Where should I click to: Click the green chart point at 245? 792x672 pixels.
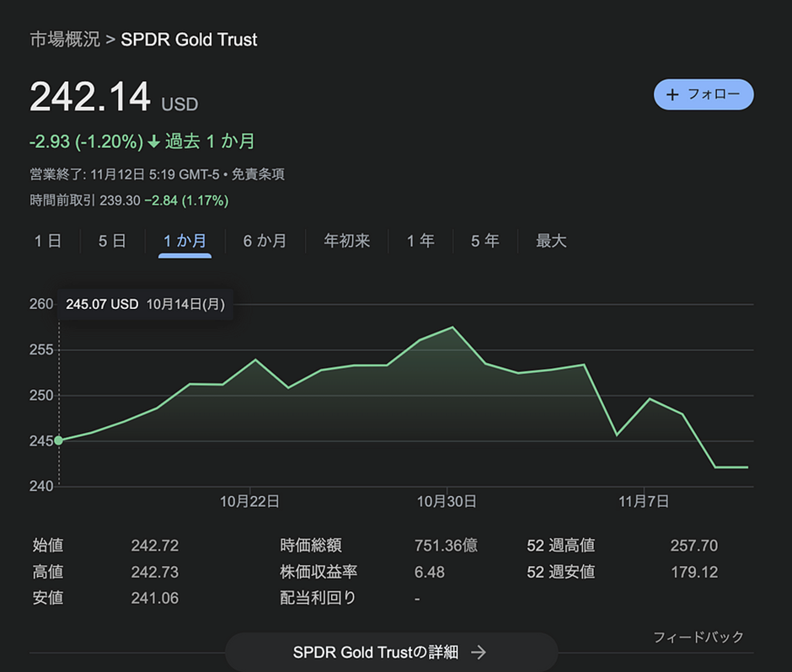click(x=59, y=440)
